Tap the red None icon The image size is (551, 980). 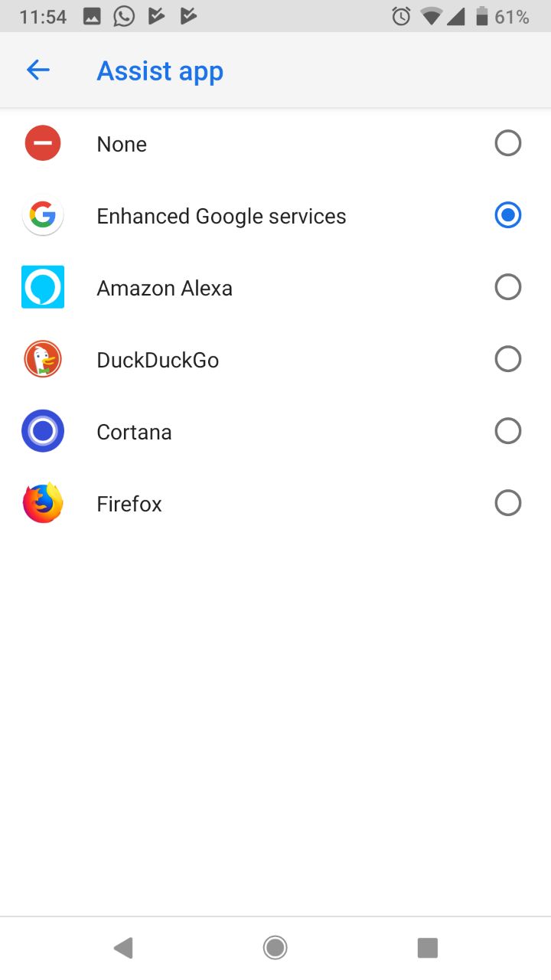[43, 143]
